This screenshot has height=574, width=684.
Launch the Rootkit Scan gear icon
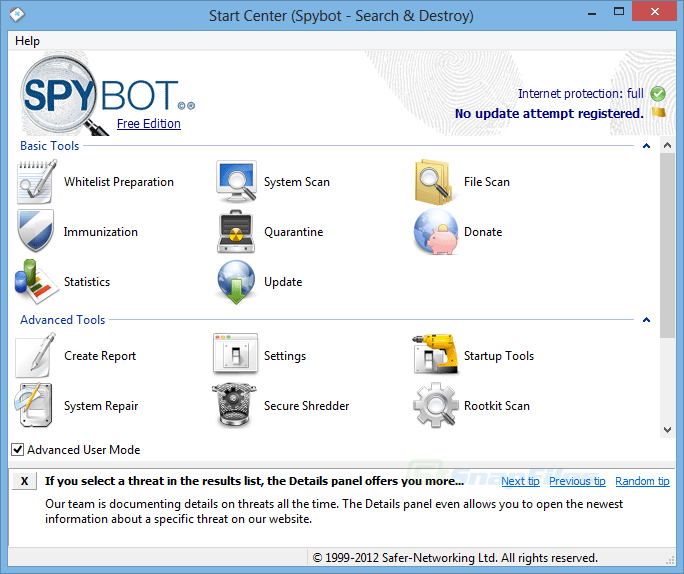tap(436, 405)
